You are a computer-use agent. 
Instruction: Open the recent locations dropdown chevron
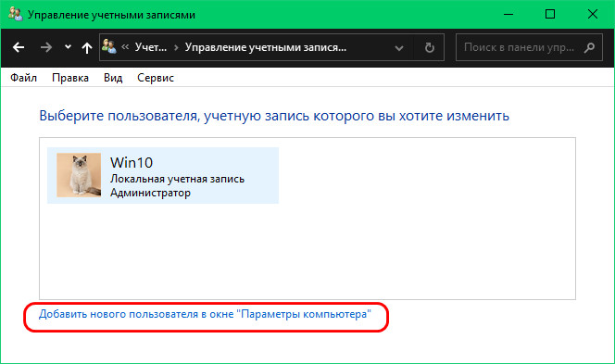[68, 47]
